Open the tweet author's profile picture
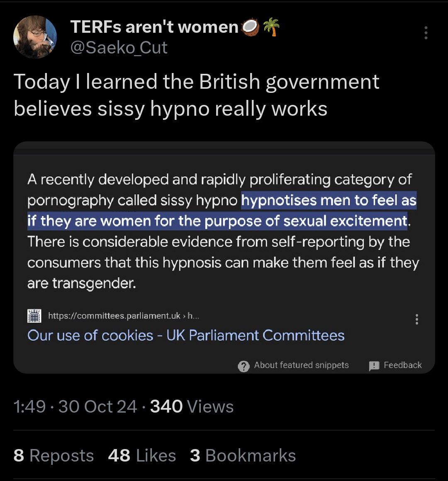Image resolution: width=448 pixels, height=481 pixels. tap(35, 37)
